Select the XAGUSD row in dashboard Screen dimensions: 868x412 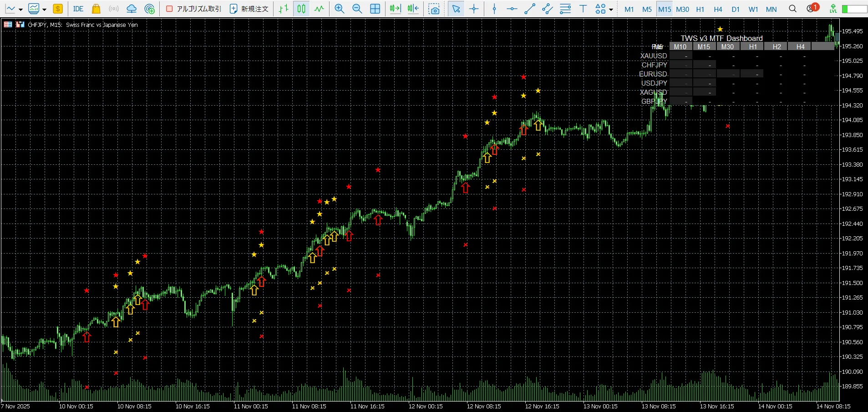click(x=654, y=92)
